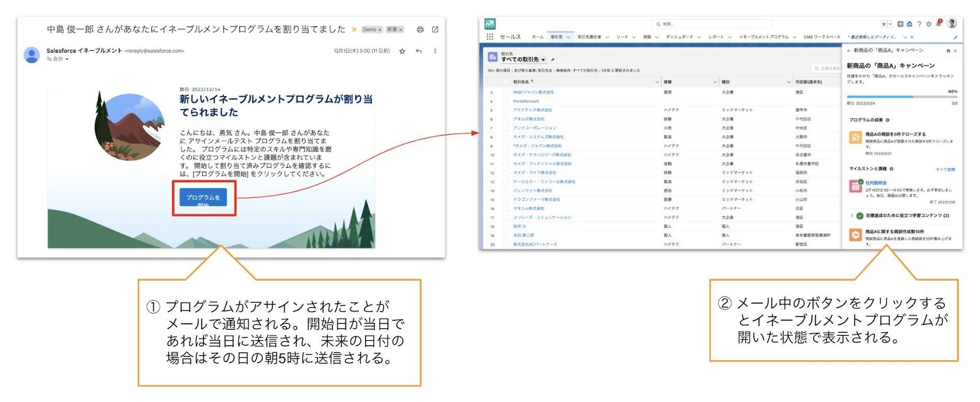The height and width of the screenshot is (402, 980).
Task: Click the Salesforce Sales app logo
Action: (489, 24)
